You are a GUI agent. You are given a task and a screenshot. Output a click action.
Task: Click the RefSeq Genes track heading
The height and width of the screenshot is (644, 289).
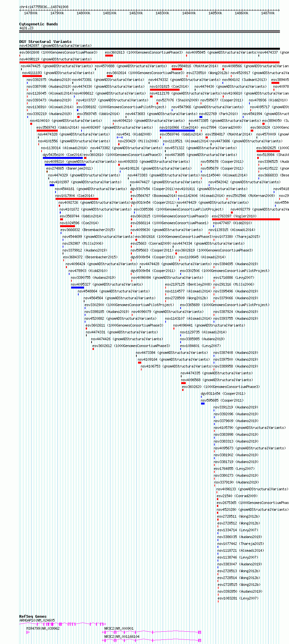(x=33, y=616)
